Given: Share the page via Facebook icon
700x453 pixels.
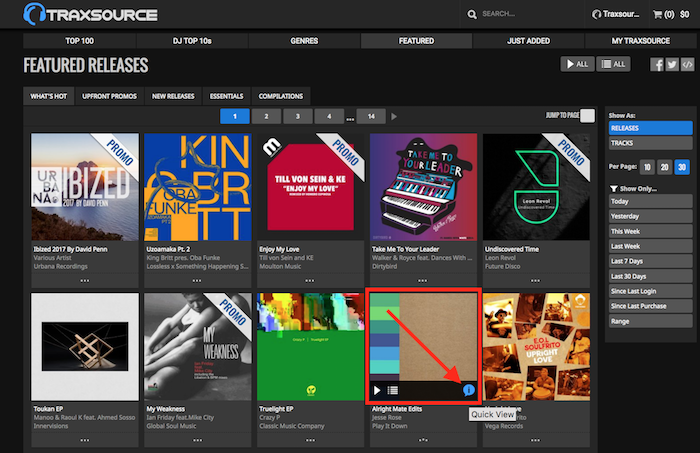Looking at the screenshot, I should point(657,65).
